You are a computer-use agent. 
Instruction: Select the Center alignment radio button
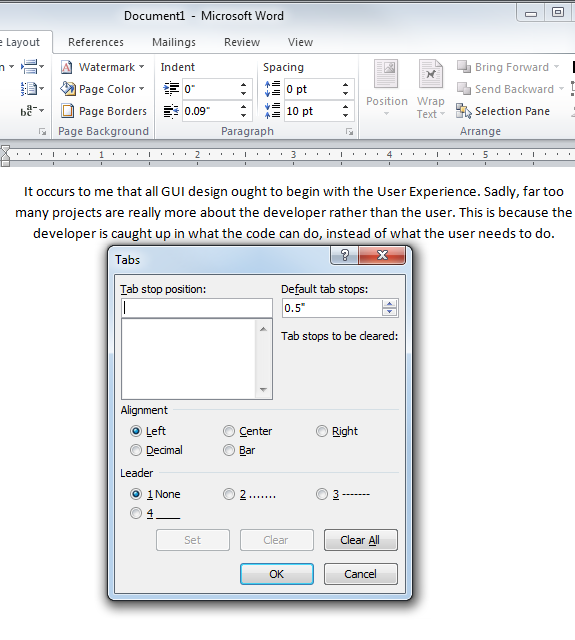click(229, 431)
